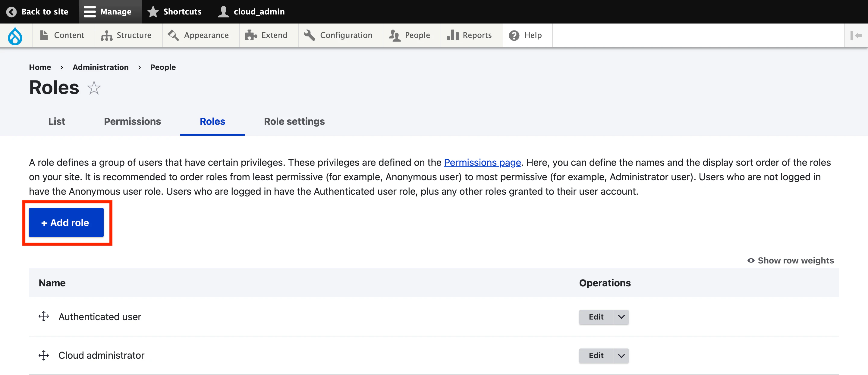Screen dimensions: 868x375
Task: Switch to the Permissions tab
Action: point(132,121)
